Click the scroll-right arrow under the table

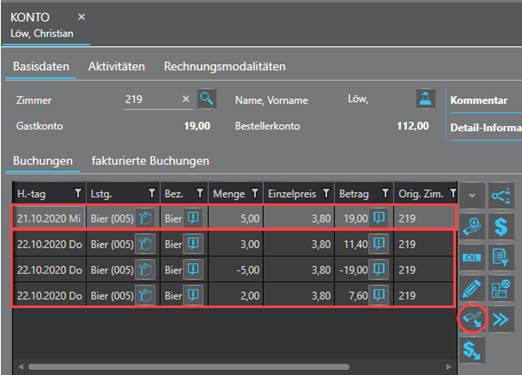[x=449, y=367]
